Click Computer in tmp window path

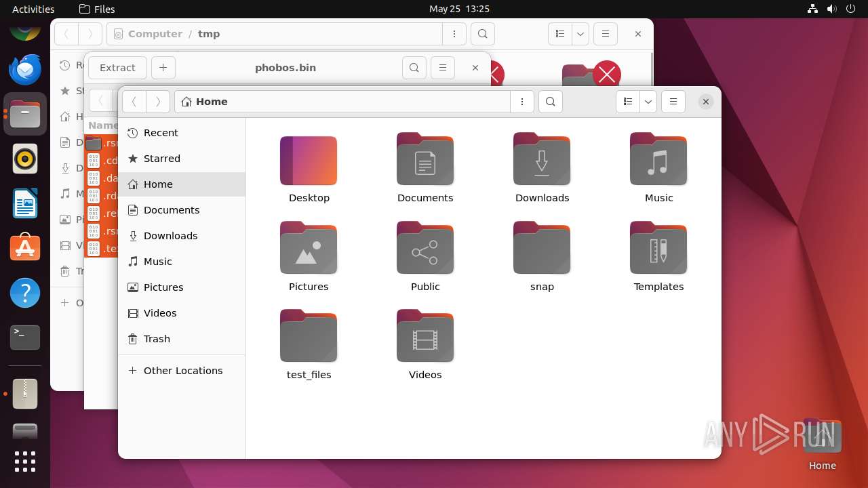tap(155, 34)
